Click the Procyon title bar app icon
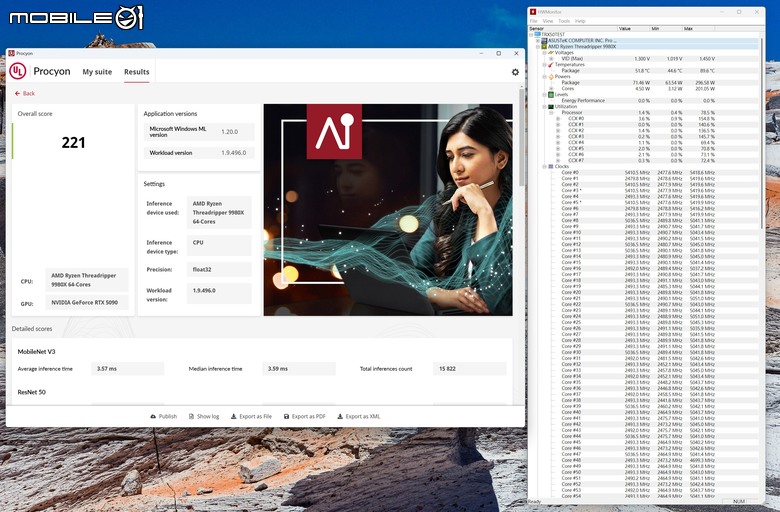780x512 pixels. tap(11, 53)
